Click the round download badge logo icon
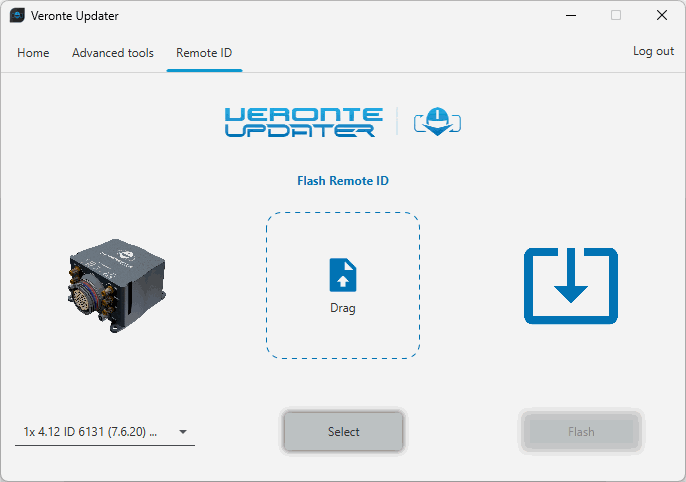The height and width of the screenshot is (482, 686). (436, 122)
